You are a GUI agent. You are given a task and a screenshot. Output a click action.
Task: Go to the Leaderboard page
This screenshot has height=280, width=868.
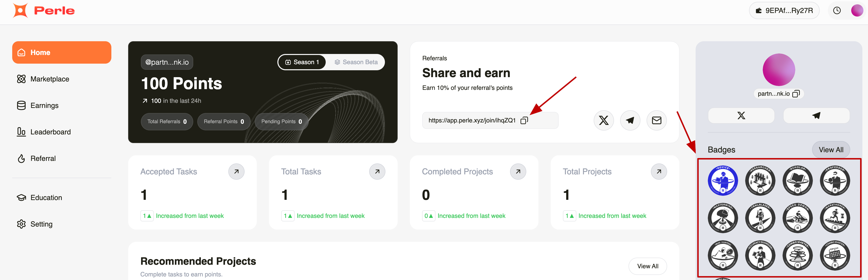[x=50, y=132]
